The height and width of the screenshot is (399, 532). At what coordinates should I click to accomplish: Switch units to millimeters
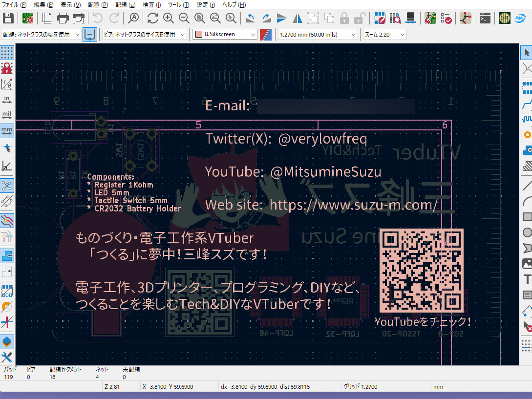point(7,131)
